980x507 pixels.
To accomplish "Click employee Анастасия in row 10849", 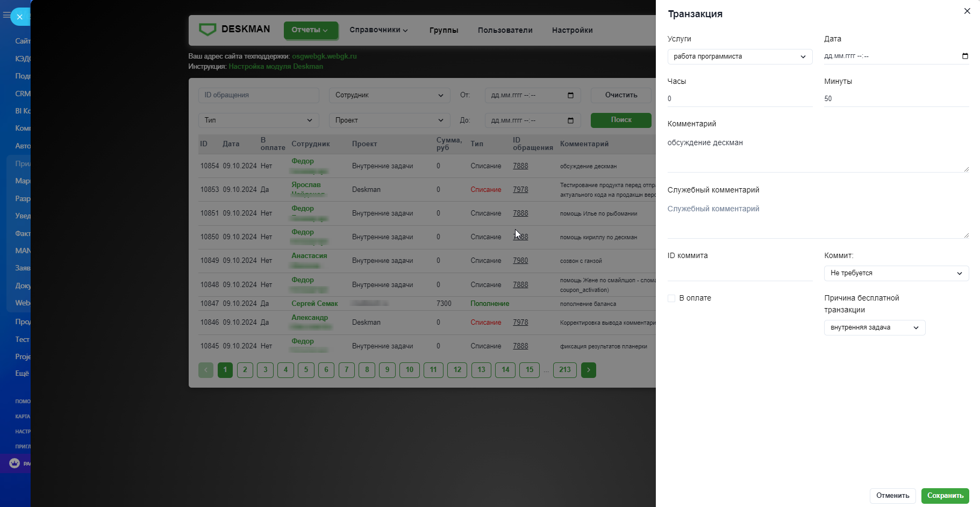I will coord(309,256).
